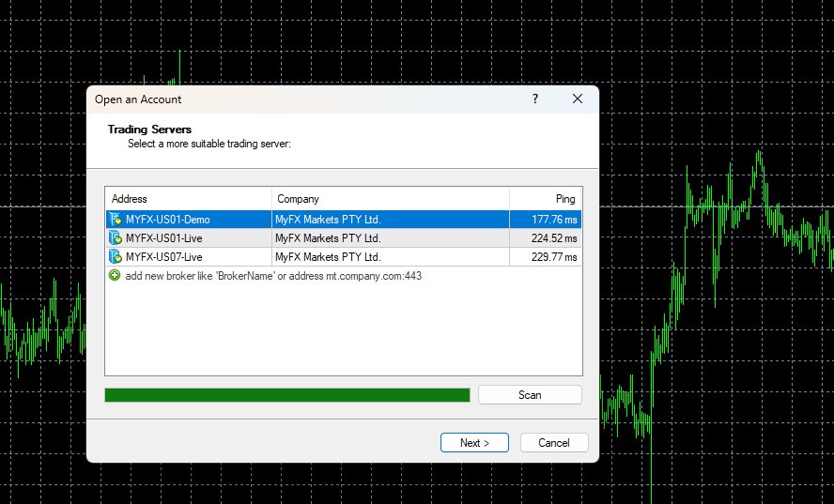Screen dimensions: 834x504
Task: Click the green plus add-broker icon
Action: click(115, 276)
